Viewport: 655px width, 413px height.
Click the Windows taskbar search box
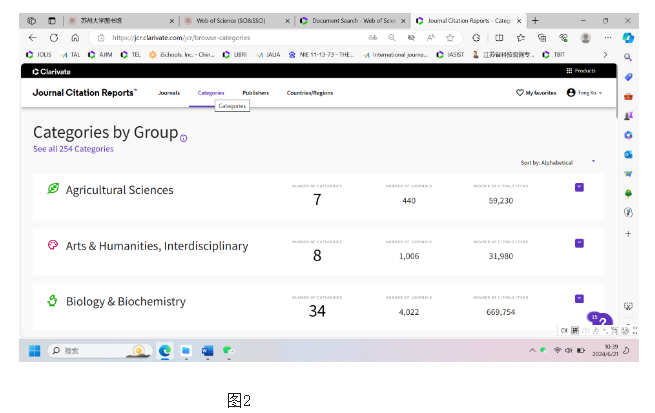(99, 351)
